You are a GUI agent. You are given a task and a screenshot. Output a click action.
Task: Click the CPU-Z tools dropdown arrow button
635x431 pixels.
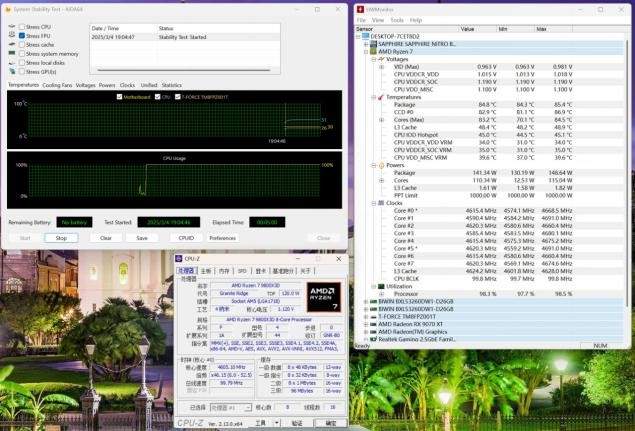pos(277,423)
